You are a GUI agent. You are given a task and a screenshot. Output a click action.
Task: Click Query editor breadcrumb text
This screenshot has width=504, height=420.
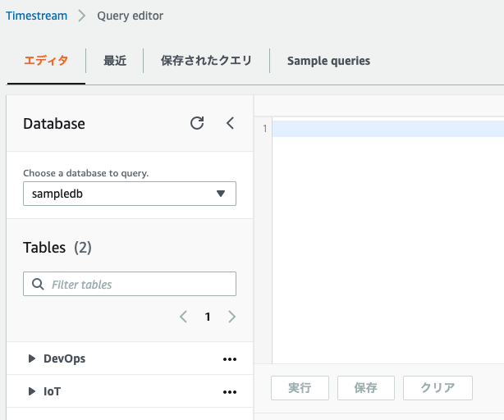(x=131, y=16)
